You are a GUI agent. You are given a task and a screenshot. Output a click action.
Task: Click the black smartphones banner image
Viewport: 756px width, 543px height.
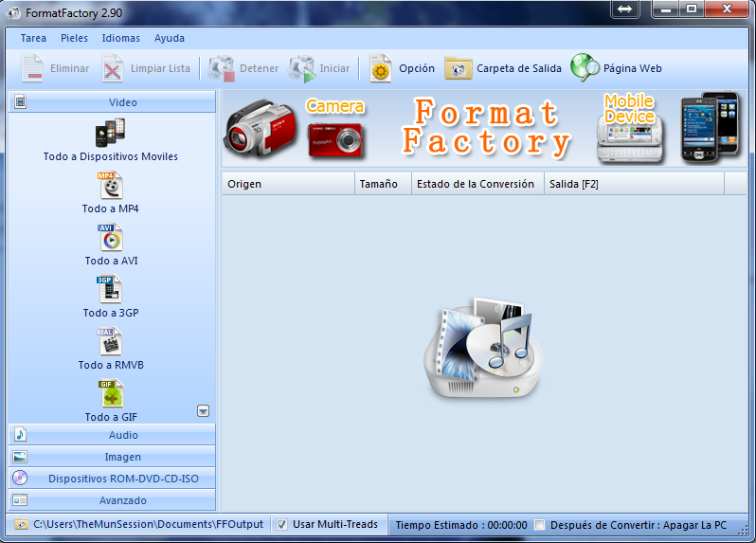tap(710, 126)
